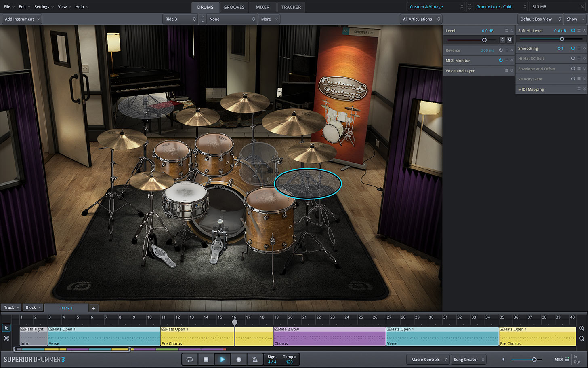Add a new track with plus button
Viewport: 588px width, 368px height.
[94, 308]
